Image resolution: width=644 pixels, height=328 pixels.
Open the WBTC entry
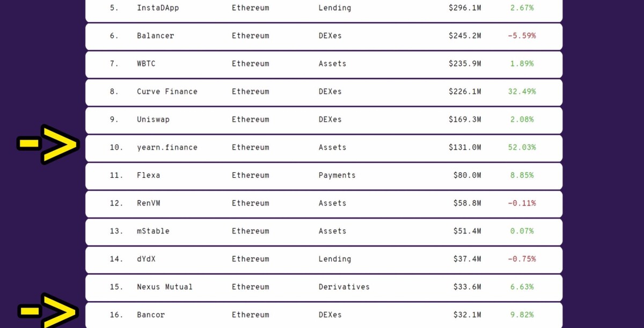coord(324,64)
